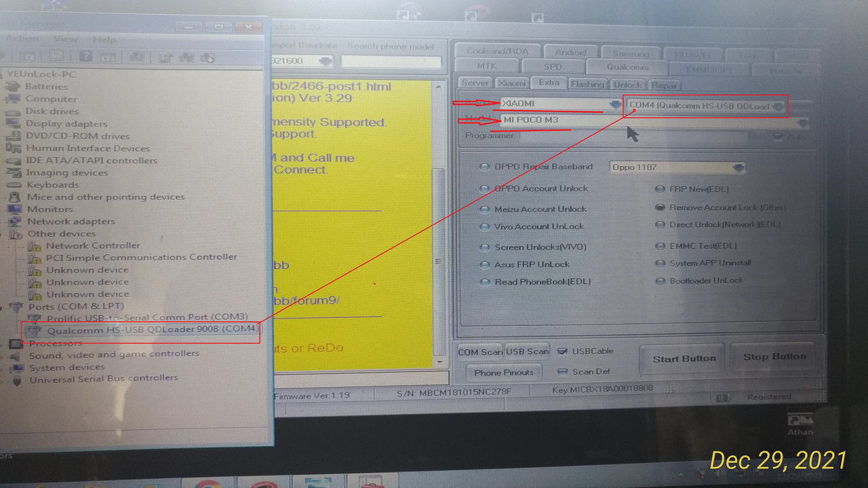Click Update driver software toolbar icon
This screenshot has width=868, height=488.
(166, 57)
